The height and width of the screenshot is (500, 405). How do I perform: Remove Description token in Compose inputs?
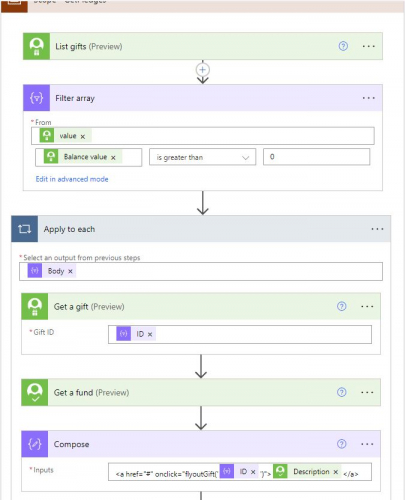click(x=336, y=472)
